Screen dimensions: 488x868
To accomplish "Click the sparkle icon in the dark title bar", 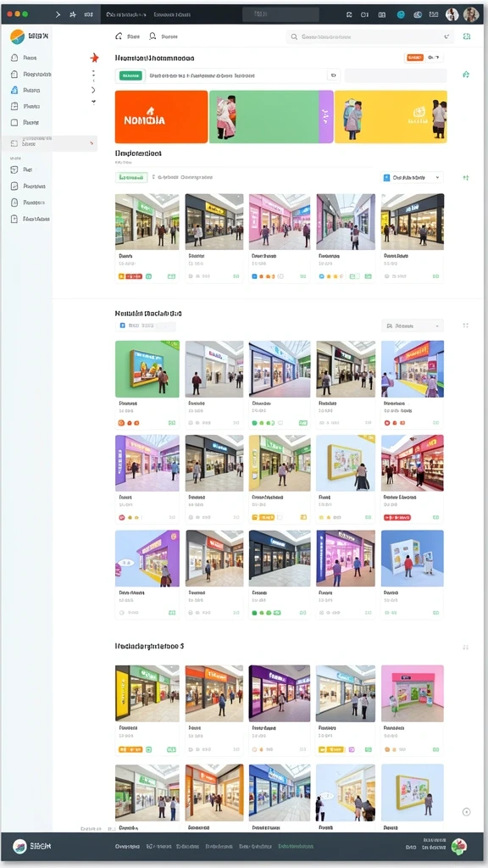I will click(x=73, y=14).
